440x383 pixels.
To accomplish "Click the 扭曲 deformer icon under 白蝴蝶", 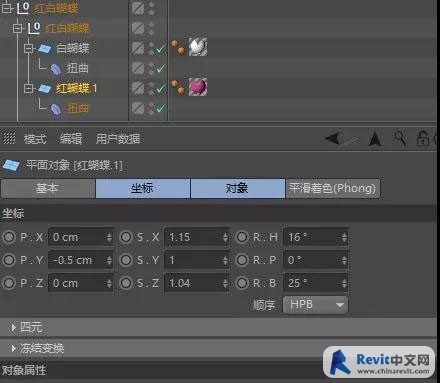I will [x=56, y=69].
